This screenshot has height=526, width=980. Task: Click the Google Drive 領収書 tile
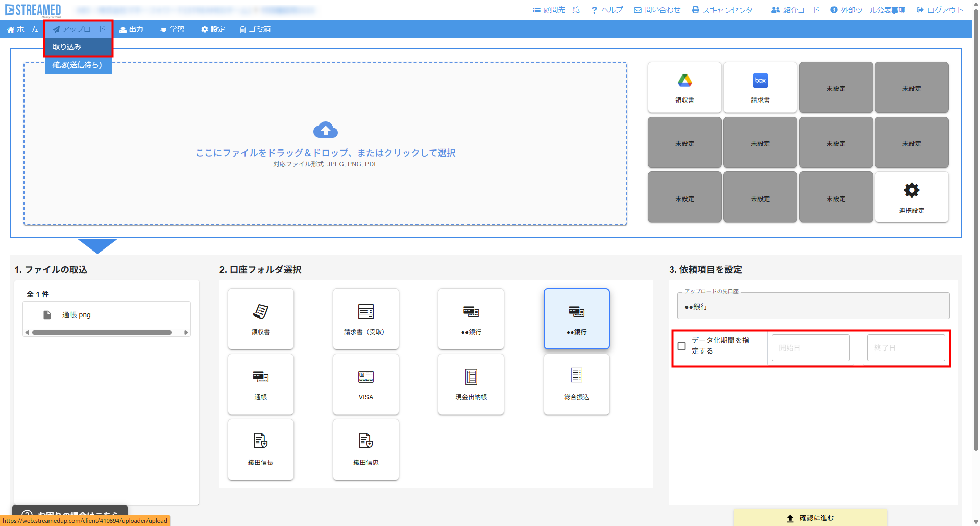pyautogui.click(x=684, y=87)
